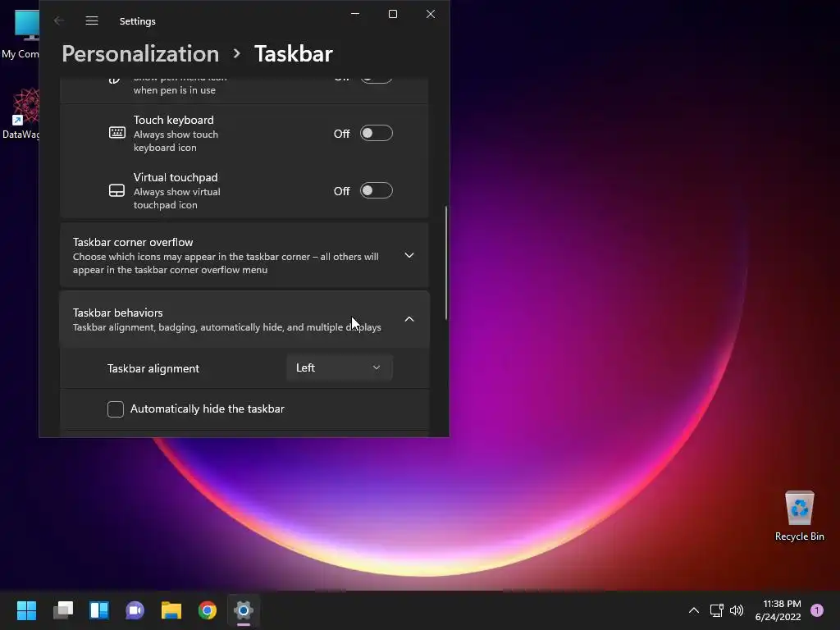Show hidden icons in system tray
This screenshot has width=840, height=630.
pyautogui.click(x=694, y=610)
